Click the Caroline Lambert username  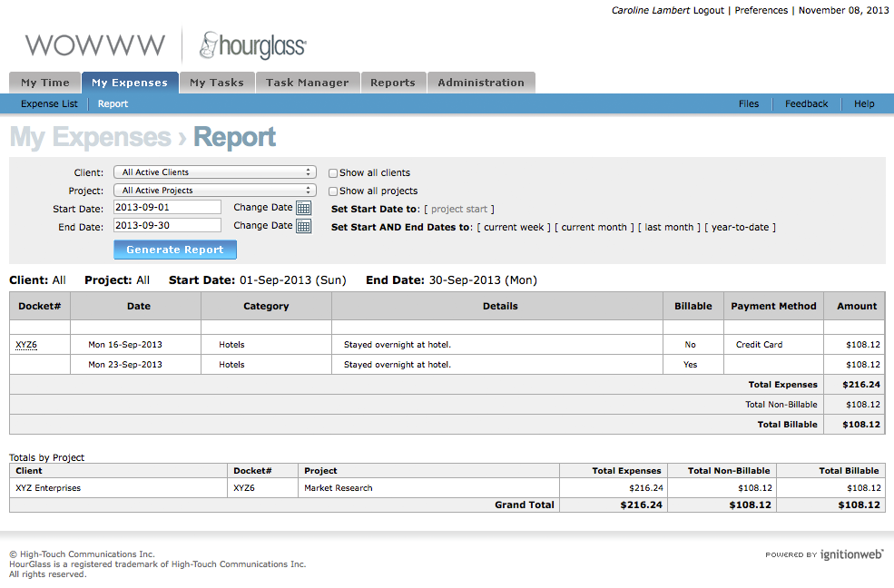pos(651,10)
